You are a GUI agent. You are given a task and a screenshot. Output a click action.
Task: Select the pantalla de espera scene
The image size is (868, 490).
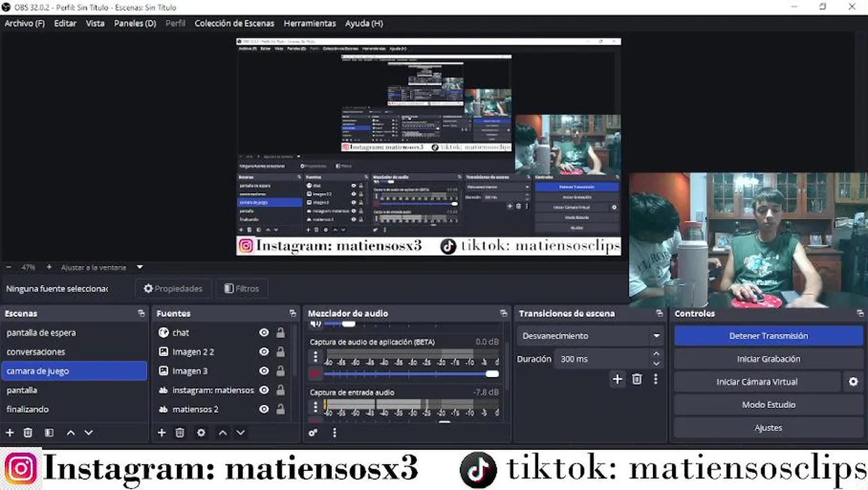[x=73, y=333]
